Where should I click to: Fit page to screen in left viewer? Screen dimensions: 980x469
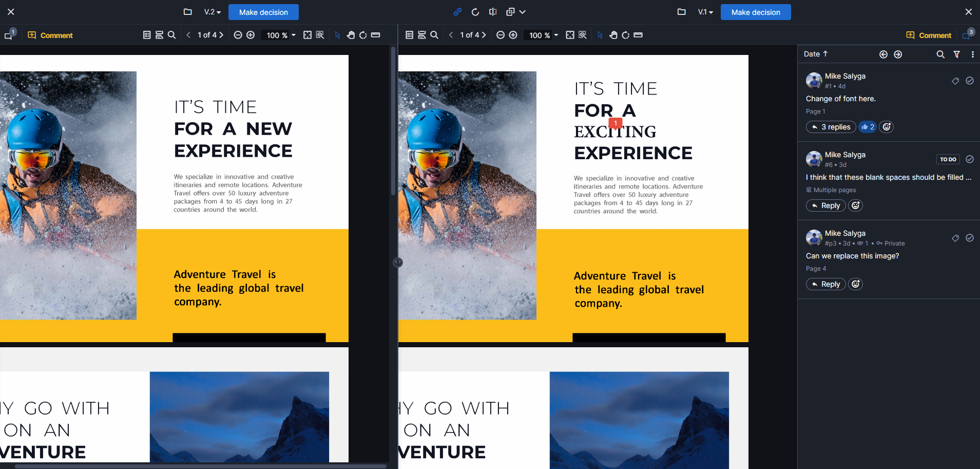[308, 35]
